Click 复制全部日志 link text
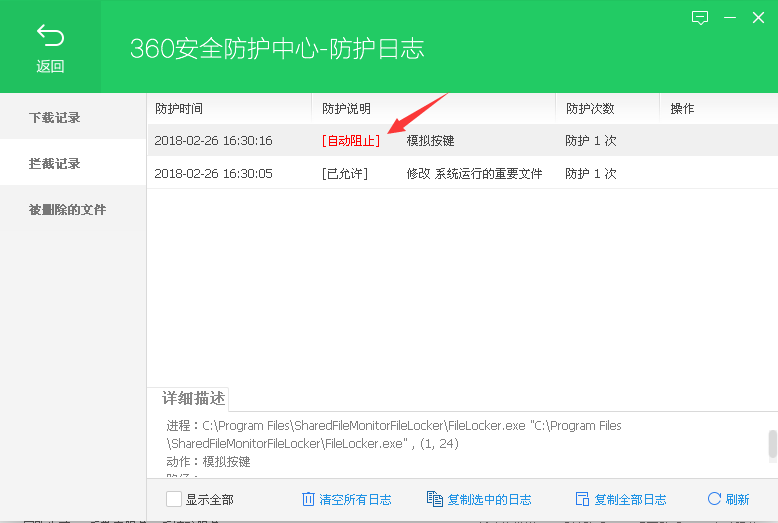The height and width of the screenshot is (523, 778). point(630,499)
